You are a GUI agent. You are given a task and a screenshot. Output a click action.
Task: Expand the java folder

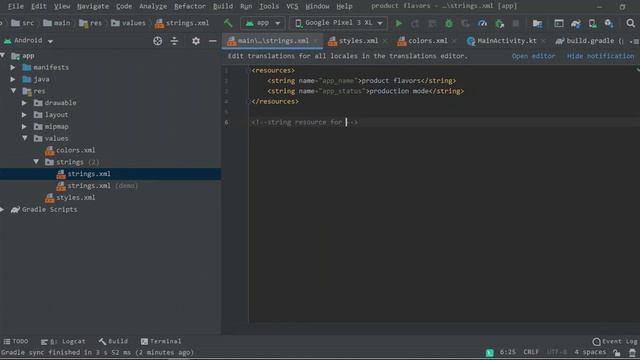point(13,79)
